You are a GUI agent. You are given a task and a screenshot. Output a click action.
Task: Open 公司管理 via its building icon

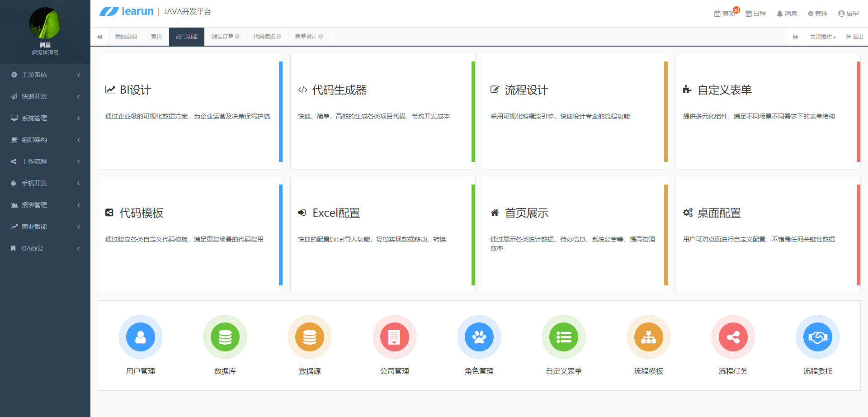point(394,337)
